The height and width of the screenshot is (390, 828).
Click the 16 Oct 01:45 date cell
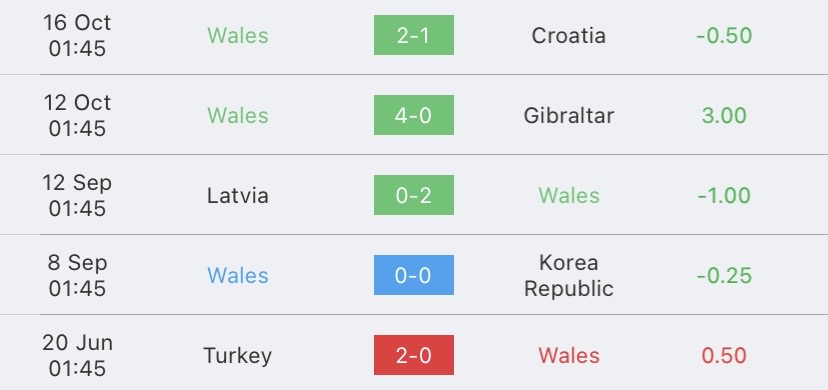[77, 35]
